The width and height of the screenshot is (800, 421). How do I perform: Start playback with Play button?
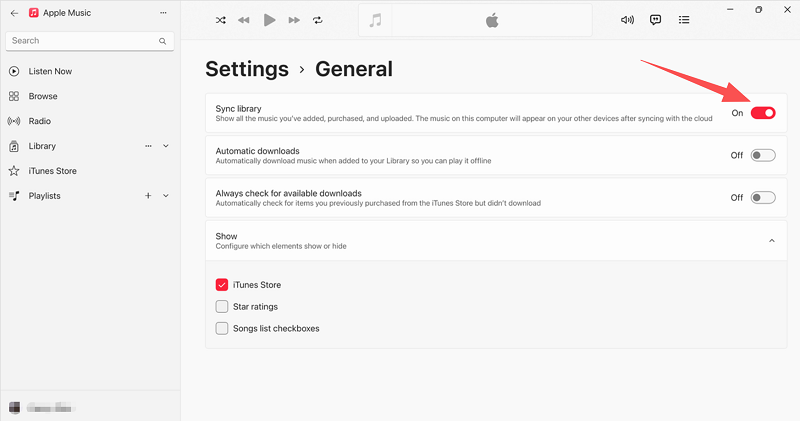click(269, 20)
